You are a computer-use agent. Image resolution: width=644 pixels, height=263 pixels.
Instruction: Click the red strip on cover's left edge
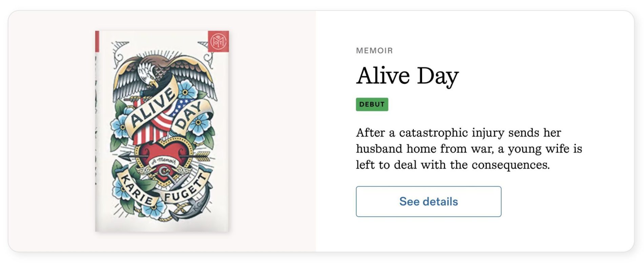click(x=97, y=41)
